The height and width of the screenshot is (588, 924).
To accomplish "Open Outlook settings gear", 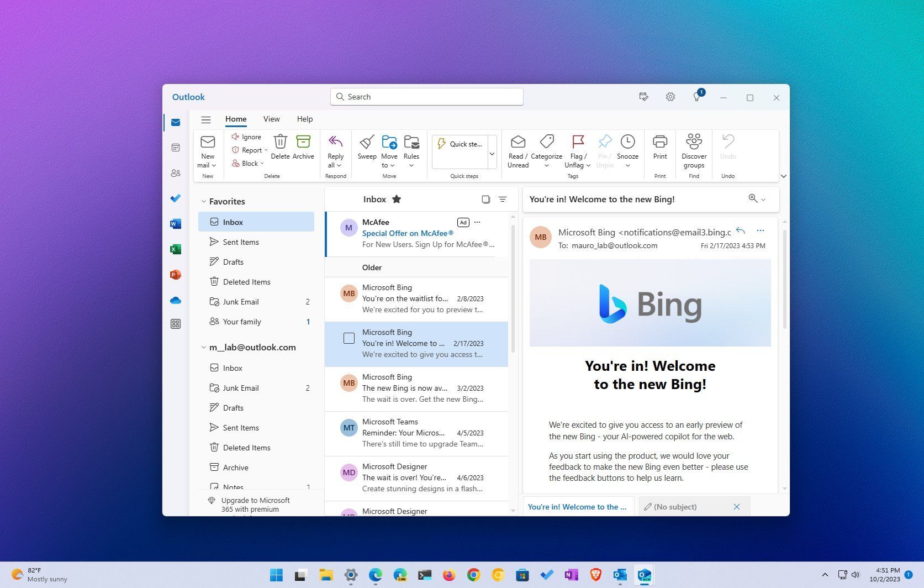I will [670, 96].
